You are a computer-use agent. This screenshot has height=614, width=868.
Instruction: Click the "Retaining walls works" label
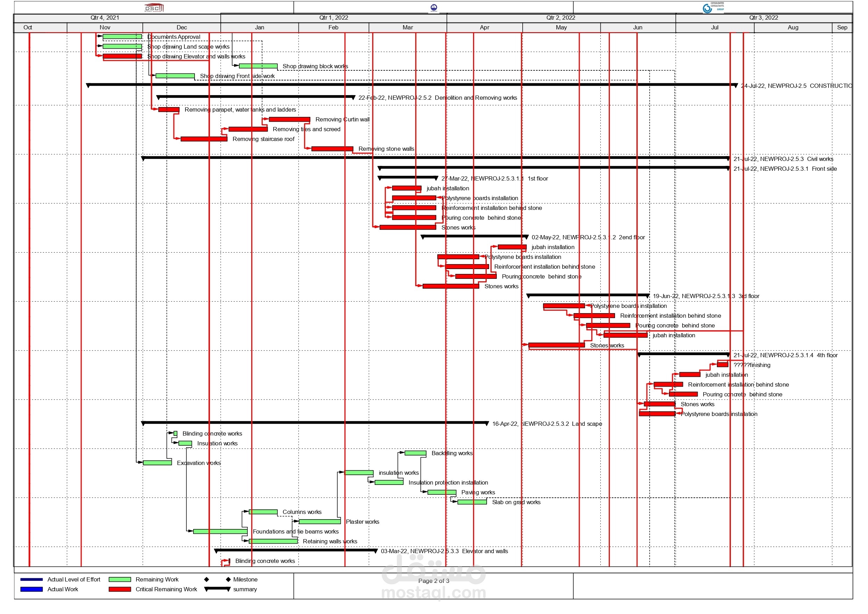pos(330,542)
